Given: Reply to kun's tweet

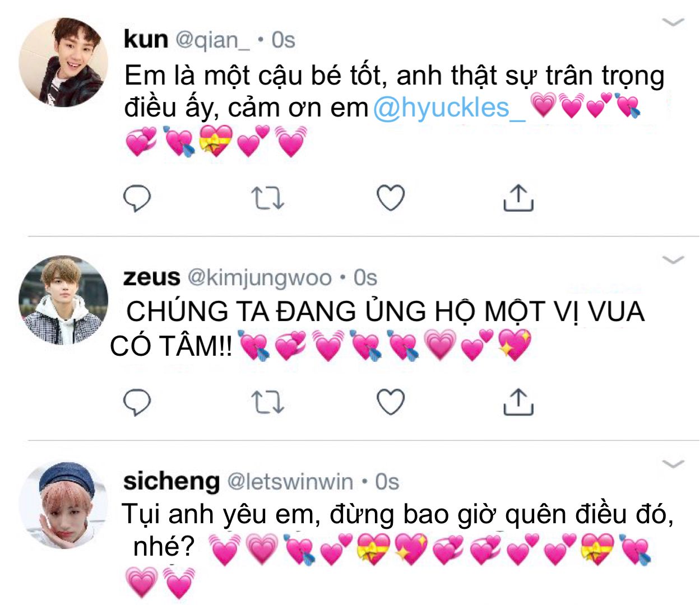Looking at the screenshot, I should coord(137,198).
